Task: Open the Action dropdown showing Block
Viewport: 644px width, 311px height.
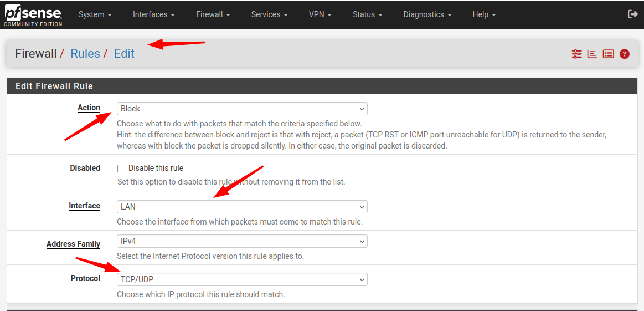Action: [242, 109]
